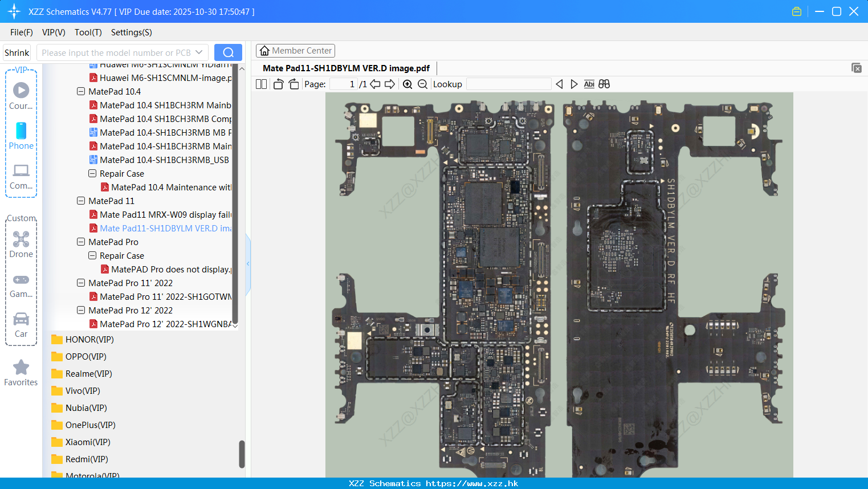Click the brand folder list scrollbar thumb
This screenshot has width=868, height=489.
[x=242, y=454]
